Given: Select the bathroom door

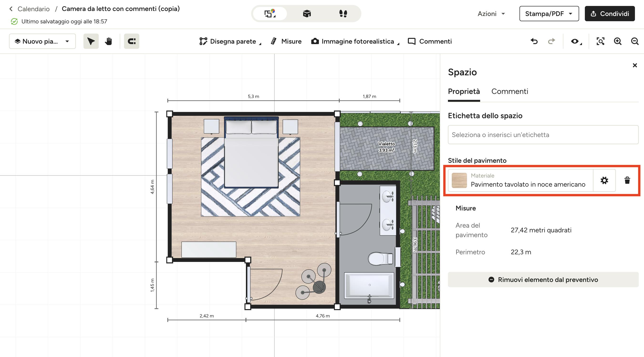Looking at the screenshot, I should click(354, 219).
